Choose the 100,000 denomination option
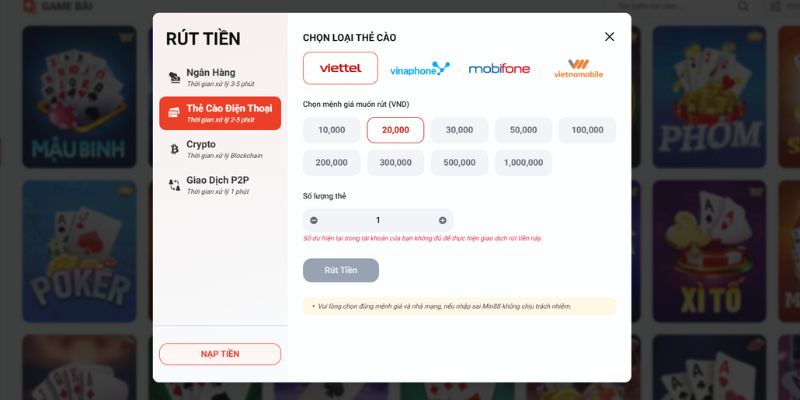Screen dimensions: 800x400 pyautogui.click(x=587, y=130)
